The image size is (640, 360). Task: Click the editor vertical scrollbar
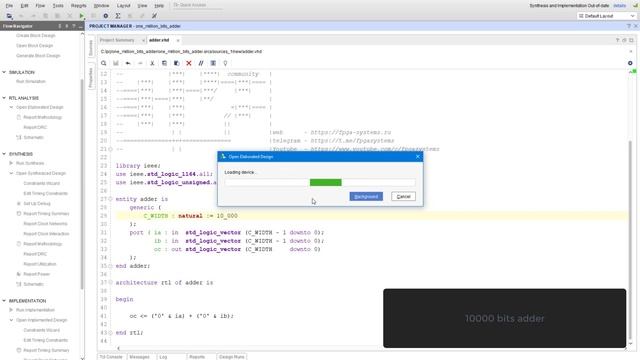(x=630, y=241)
